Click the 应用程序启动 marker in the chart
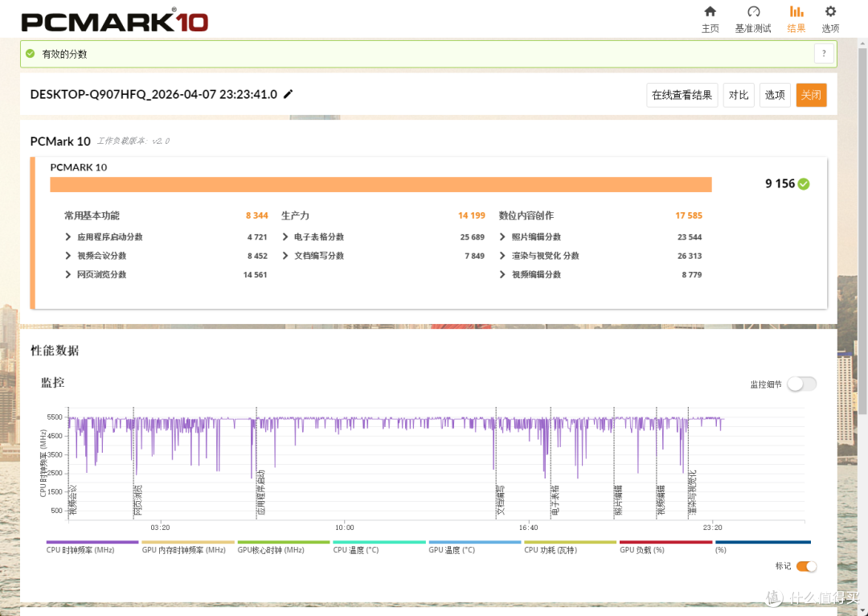This screenshot has height=616, width=868. pos(261,492)
